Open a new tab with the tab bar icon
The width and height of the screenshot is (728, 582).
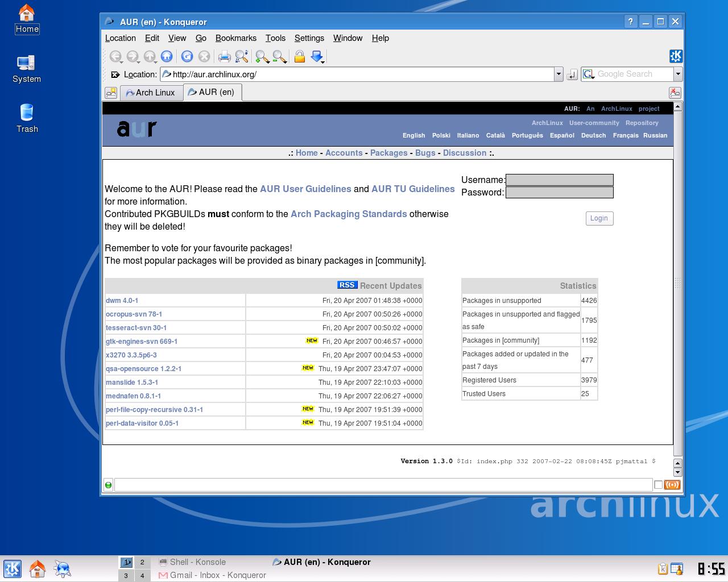pos(111,93)
